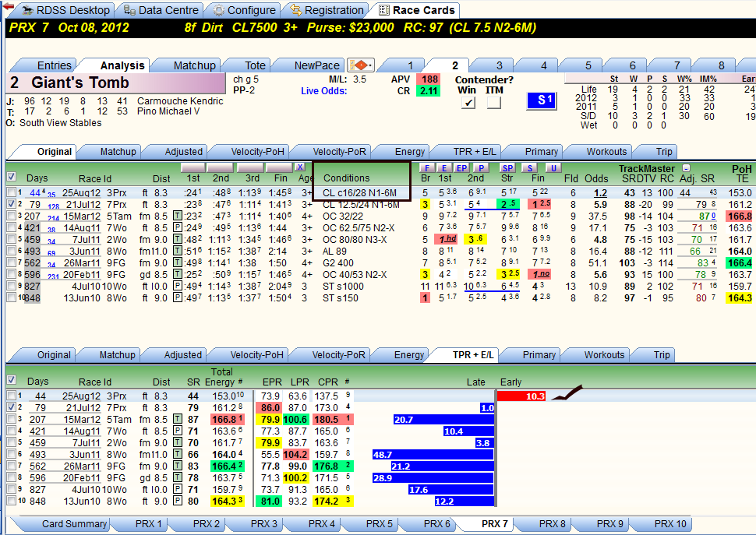Open the Workouts tab in the lower panel
756x535 pixels.
[604, 355]
